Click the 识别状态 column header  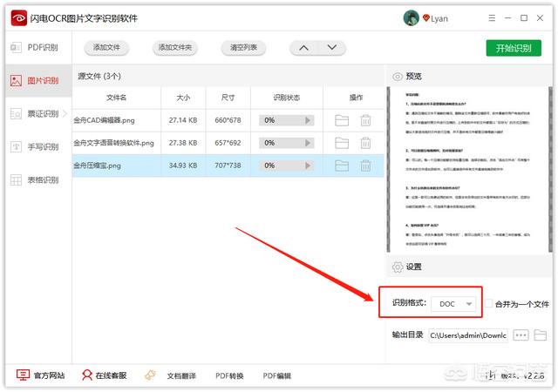[x=287, y=98]
